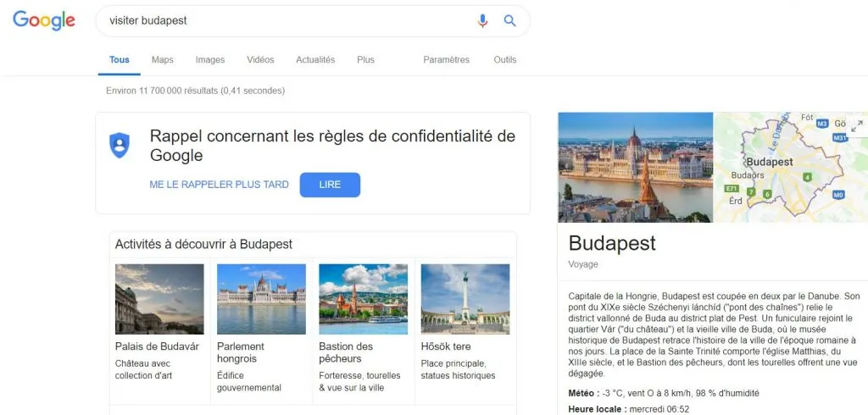Click the blue search magnifier icon
The height and width of the screenshot is (415, 868).
[509, 21]
